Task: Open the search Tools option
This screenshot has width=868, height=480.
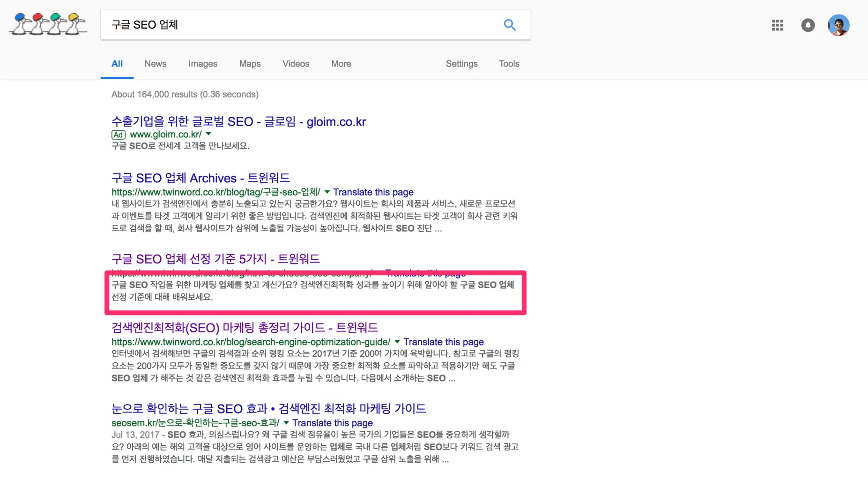Action: (x=509, y=64)
